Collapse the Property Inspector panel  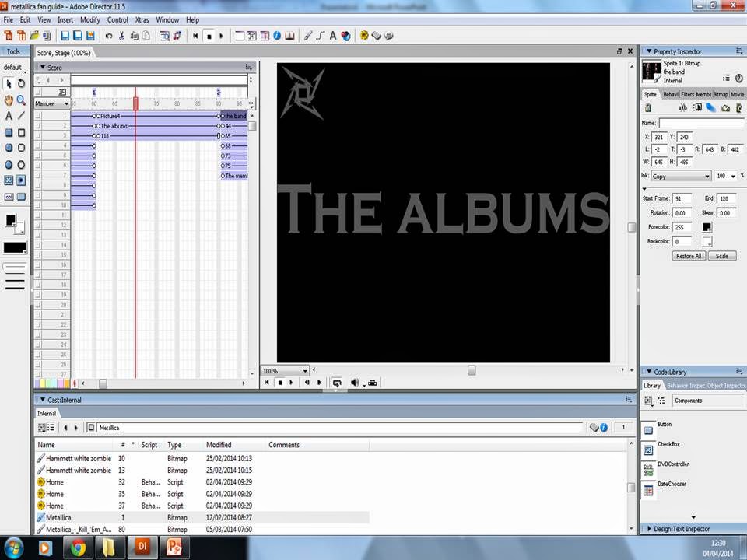click(x=649, y=51)
